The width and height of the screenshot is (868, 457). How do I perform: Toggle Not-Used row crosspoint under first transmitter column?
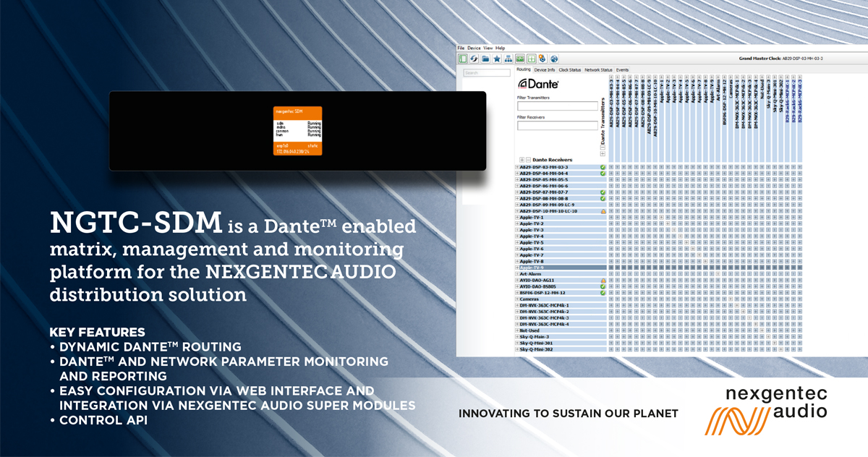(611, 330)
